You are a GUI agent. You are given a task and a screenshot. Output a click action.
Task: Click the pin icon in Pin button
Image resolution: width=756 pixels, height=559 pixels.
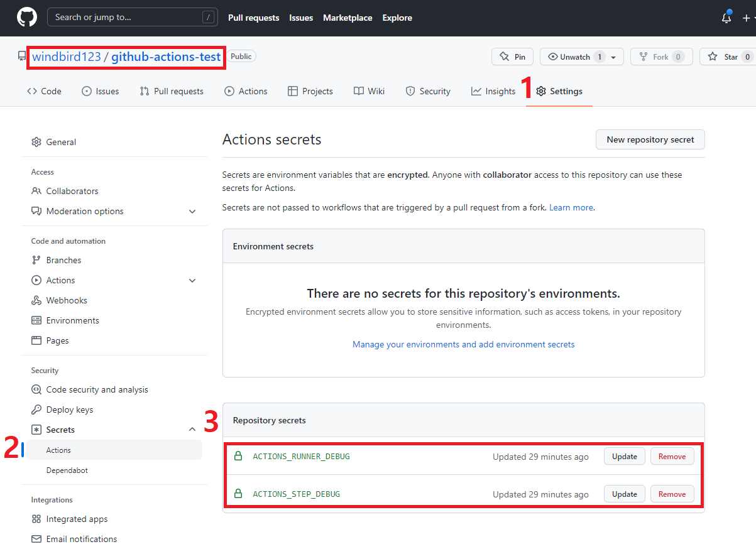[504, 57]
